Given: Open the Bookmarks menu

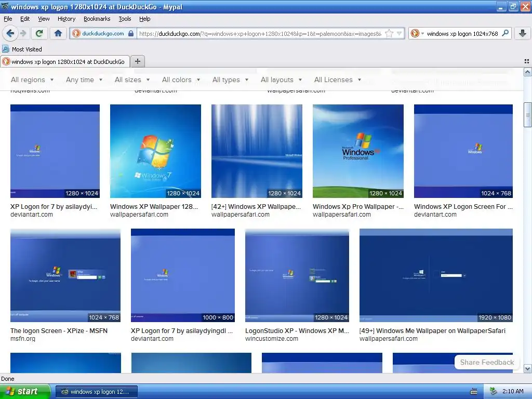Looking at the screenshot, I should pos(97,19).
